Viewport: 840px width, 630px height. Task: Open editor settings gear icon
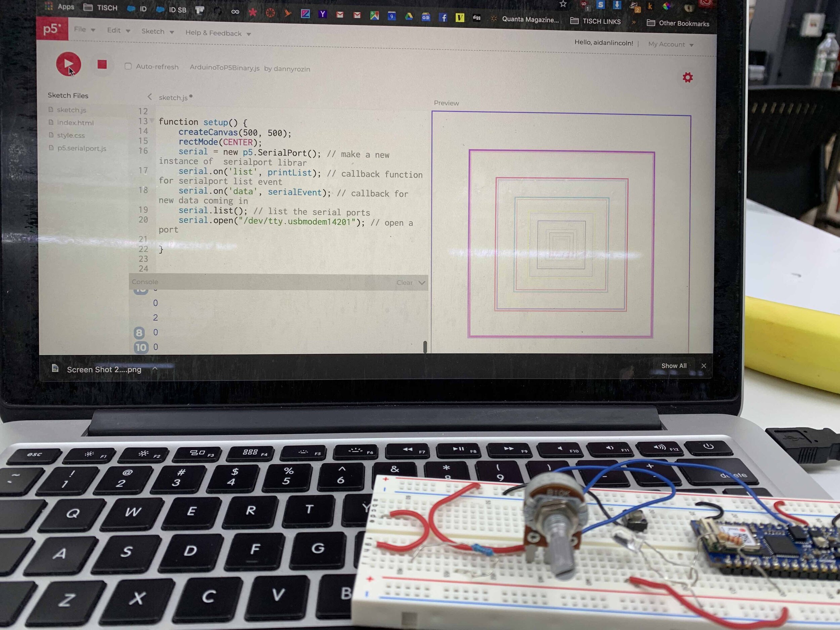pos(688,78)
